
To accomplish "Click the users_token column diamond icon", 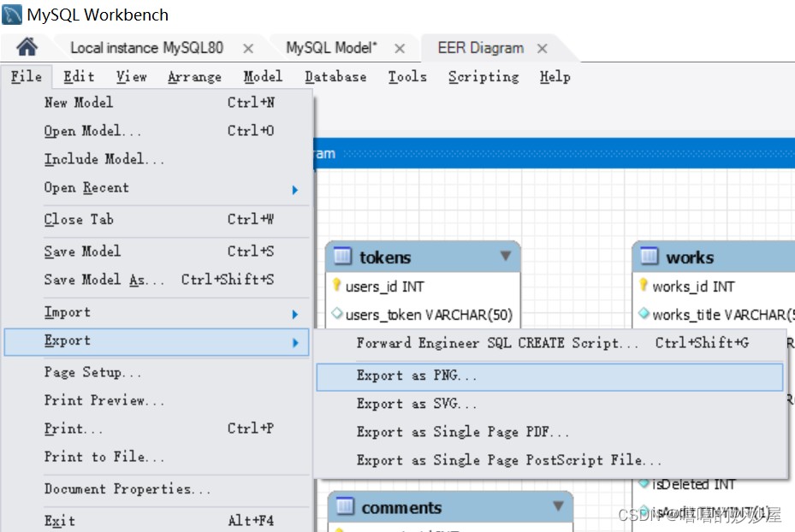I will pos(337,314).
